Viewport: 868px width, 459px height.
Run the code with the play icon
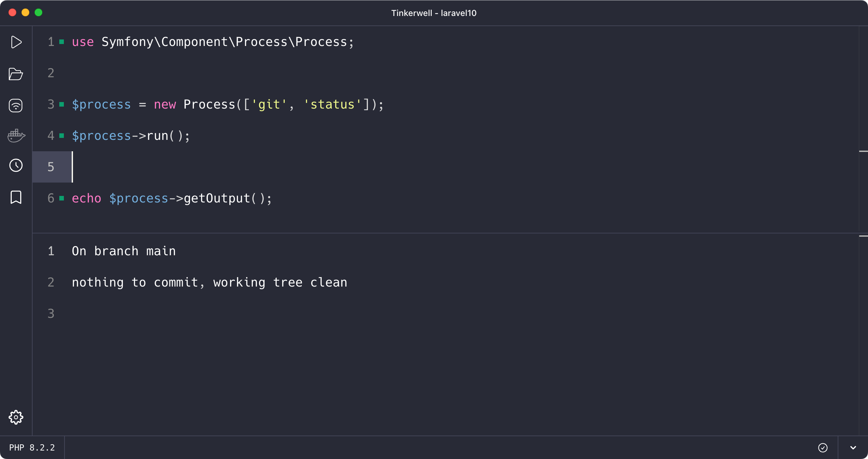coord(16,42)
